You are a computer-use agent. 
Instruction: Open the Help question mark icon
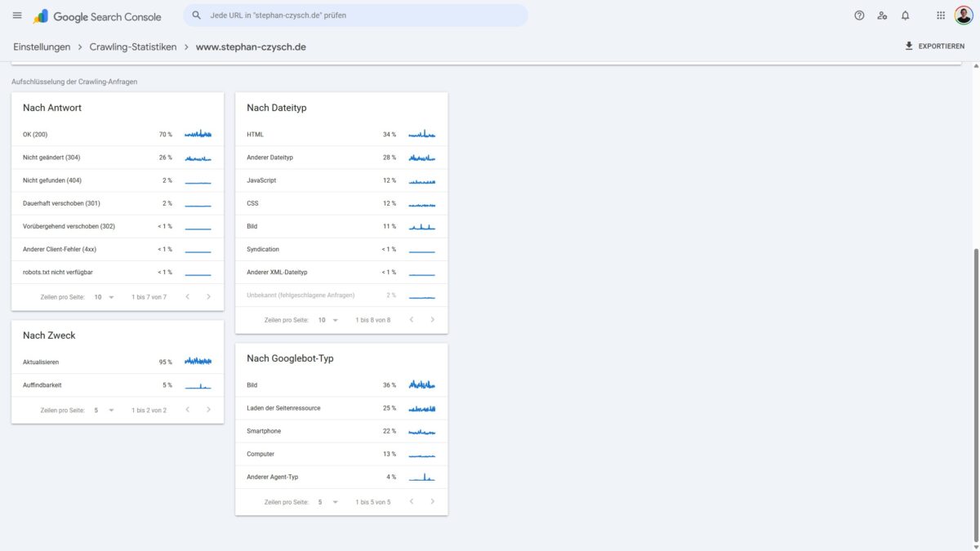click(859, 16)
